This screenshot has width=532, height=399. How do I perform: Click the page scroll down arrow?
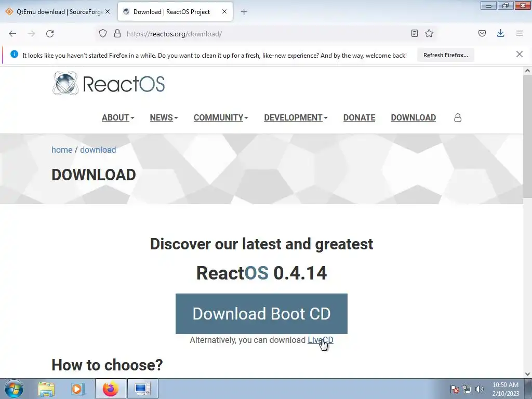coord(527,374)
